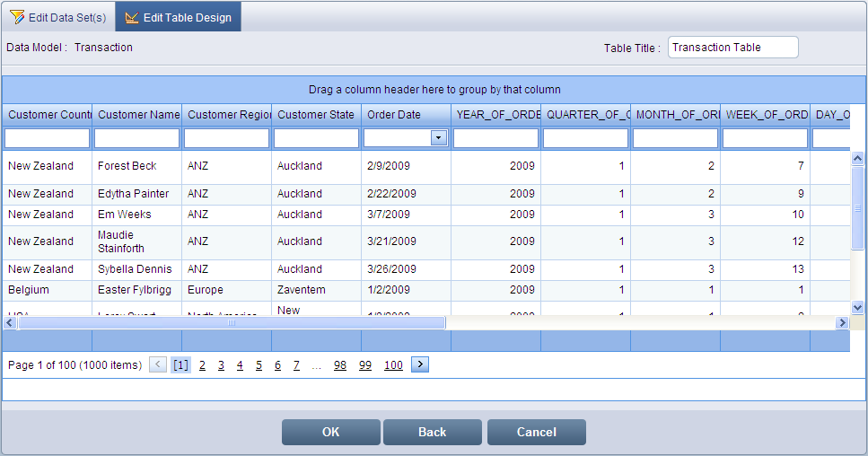Click the Table Title text field

pos(732,48)
